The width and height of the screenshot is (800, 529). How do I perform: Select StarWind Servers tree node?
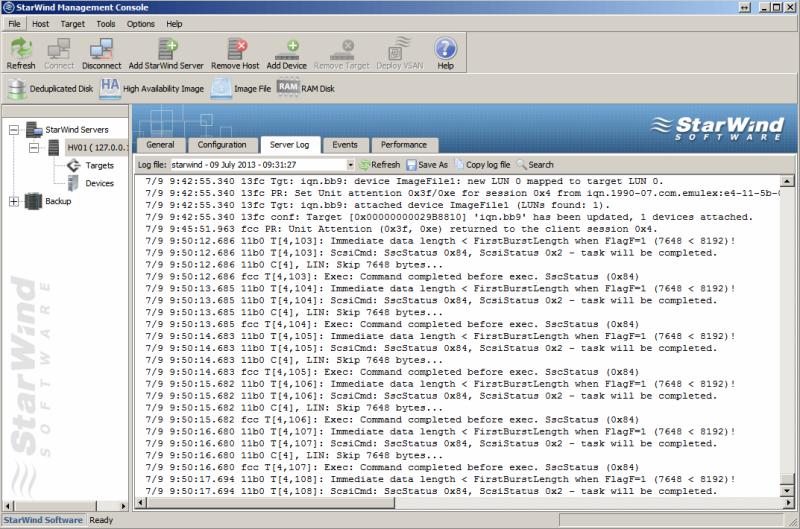[x=77, y=130]
